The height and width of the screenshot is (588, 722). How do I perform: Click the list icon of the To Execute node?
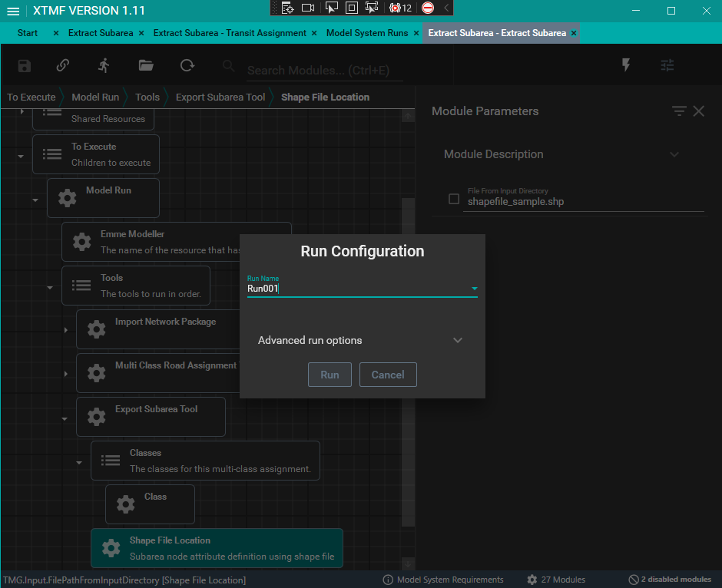coord(52,154)
